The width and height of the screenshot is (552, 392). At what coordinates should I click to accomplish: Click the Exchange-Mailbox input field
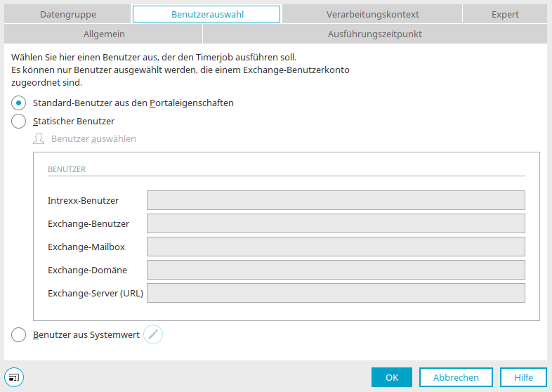pyautogui.click(x=336, y=247)
